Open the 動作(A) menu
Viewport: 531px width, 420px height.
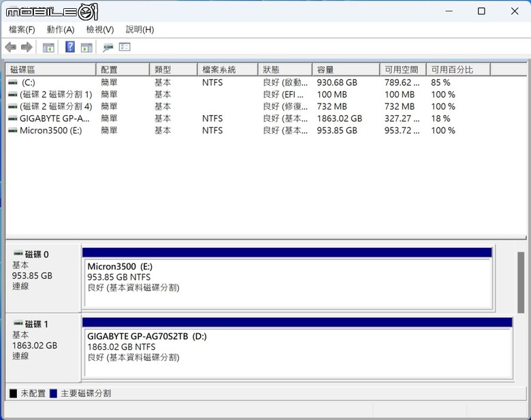[x=61, y=30]
